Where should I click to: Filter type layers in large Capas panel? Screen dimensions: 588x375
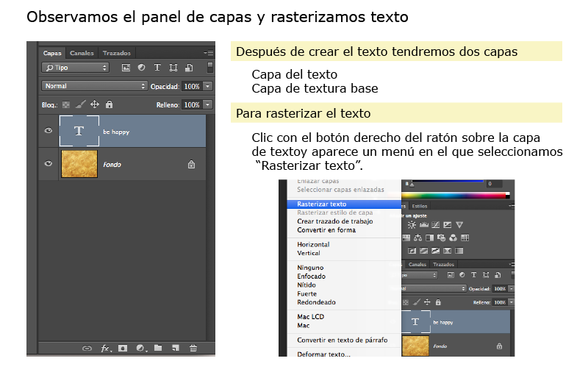coord(157,68)
